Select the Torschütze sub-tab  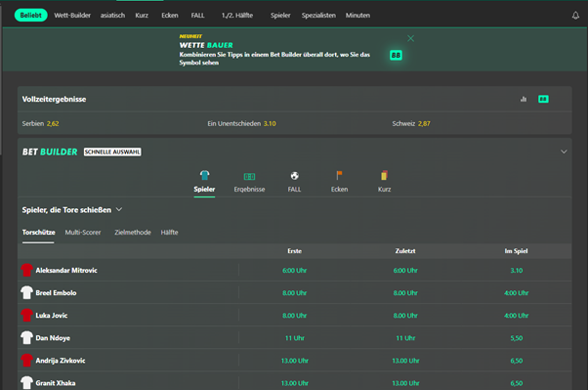38,233
